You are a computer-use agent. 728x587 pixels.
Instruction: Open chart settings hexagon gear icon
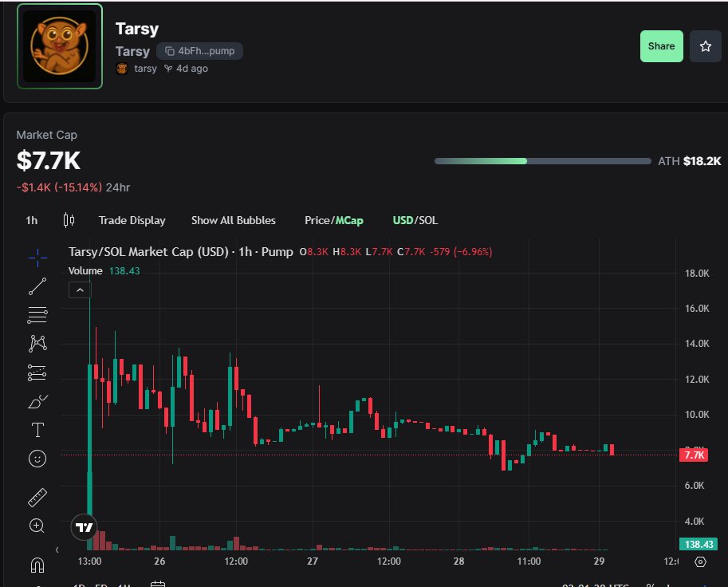pyautogui.click(x=700, y=562)
